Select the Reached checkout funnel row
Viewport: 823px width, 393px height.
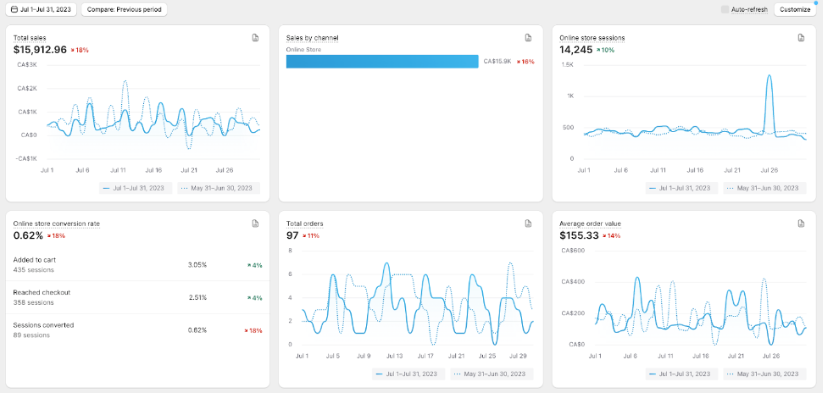click(138, 298)
